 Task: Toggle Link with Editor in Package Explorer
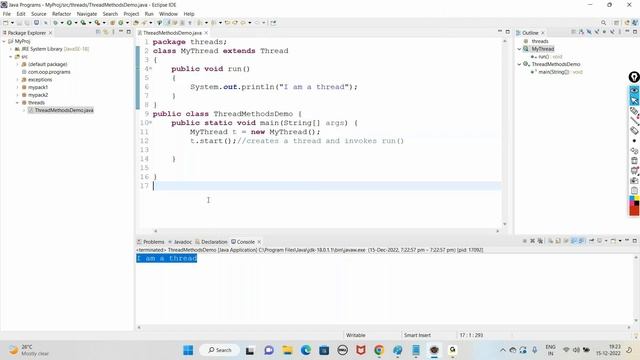tap(106, 32)
